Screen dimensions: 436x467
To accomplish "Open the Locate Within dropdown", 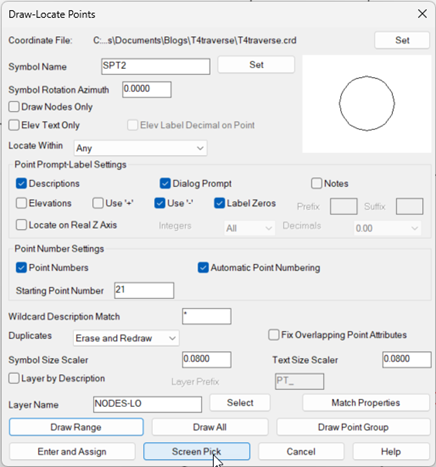I will pos(140,148).
